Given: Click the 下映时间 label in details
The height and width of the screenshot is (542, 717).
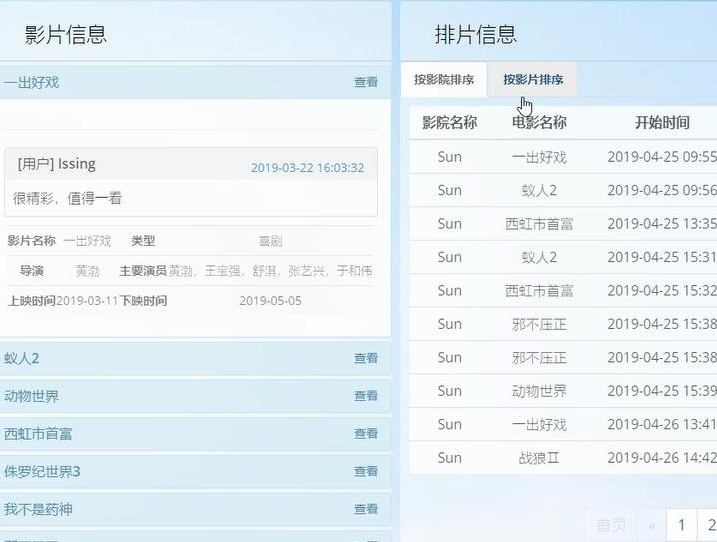Looking at the screenshot, I should point(143,301).
